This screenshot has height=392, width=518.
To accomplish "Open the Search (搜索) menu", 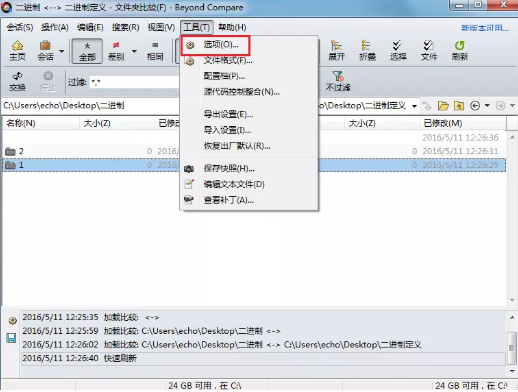I will click(x=125, y=27).
